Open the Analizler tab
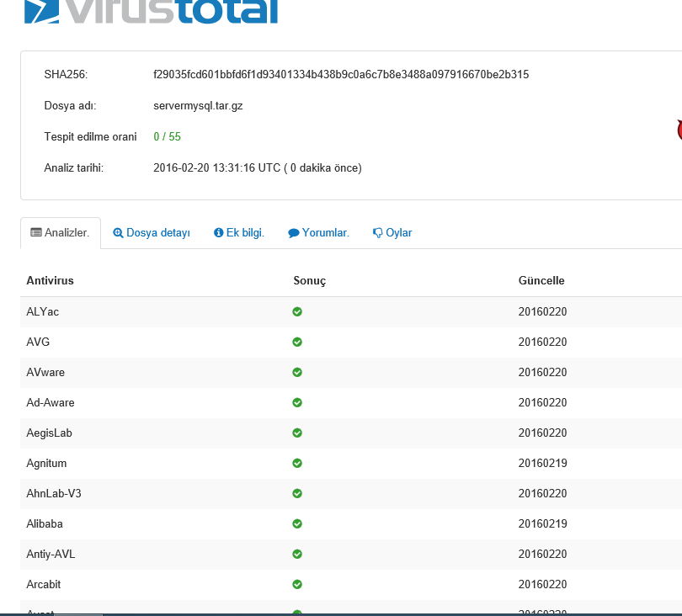 (61, 233)
